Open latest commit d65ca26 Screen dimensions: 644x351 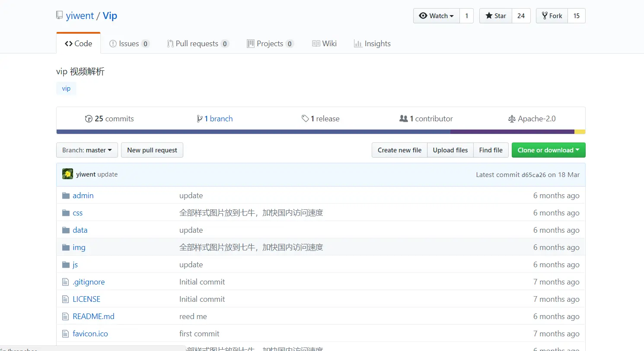tap(534, 175)
